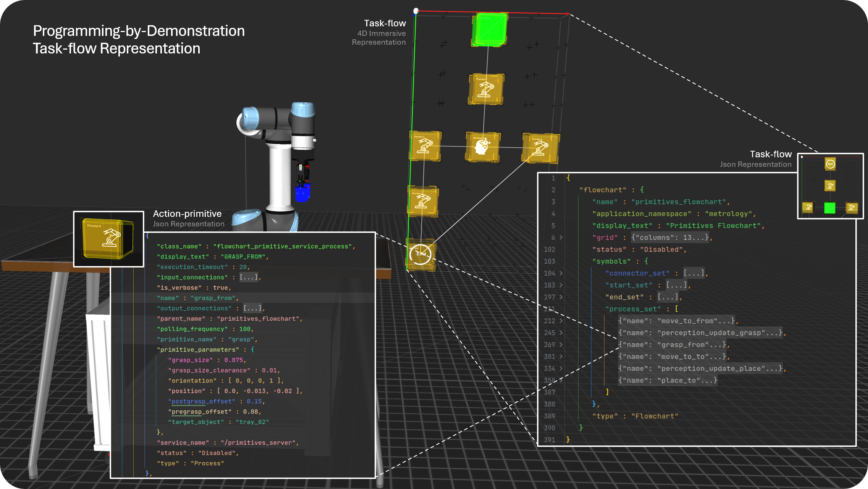The image size is (868, 489).
Task: Click green square in mini flowchart preview
Action: (x=829, y=208)
